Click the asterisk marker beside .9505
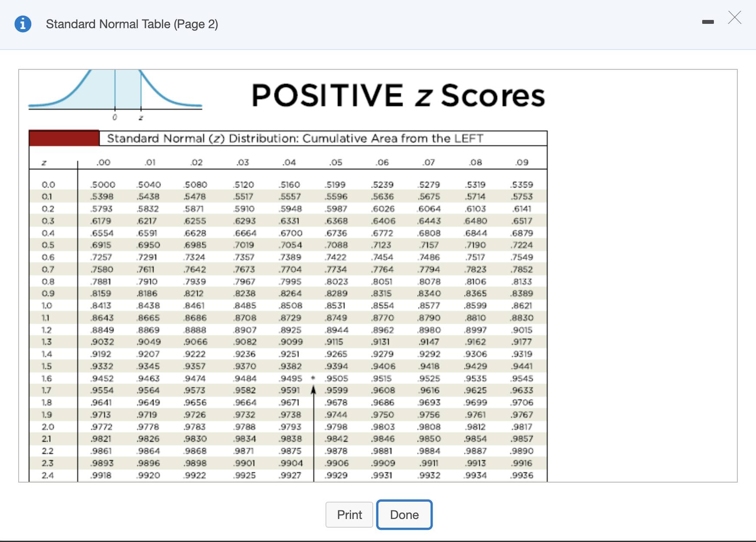This screenshot has width=756, height=542. click(x=312, y=378)
